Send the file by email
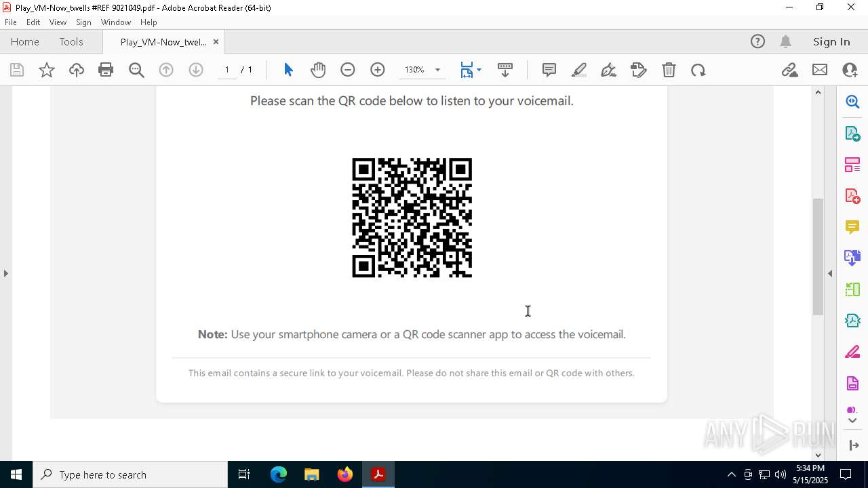This screenshot has height=488, width=868. pos(820,70)
